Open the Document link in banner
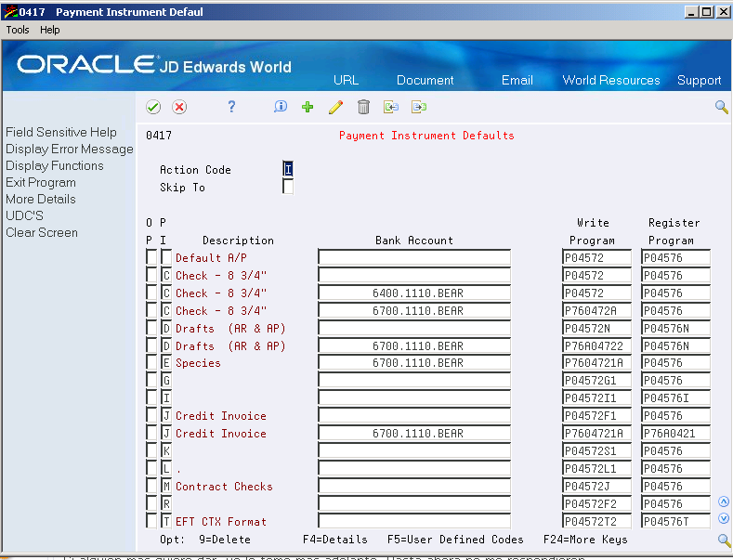The width and height of the screenshot is (733, 560). [x=425, y=80]
